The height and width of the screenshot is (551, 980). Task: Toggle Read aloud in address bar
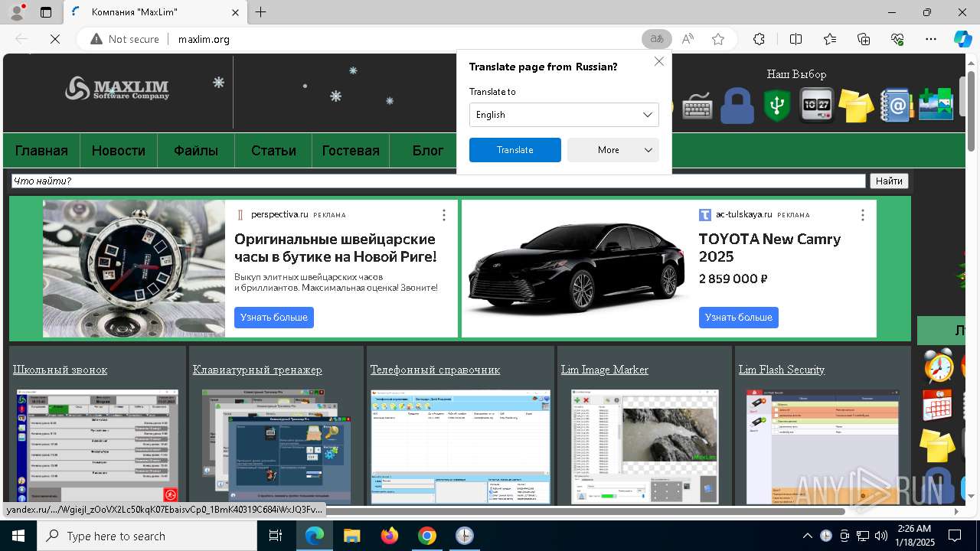(688, 39)
